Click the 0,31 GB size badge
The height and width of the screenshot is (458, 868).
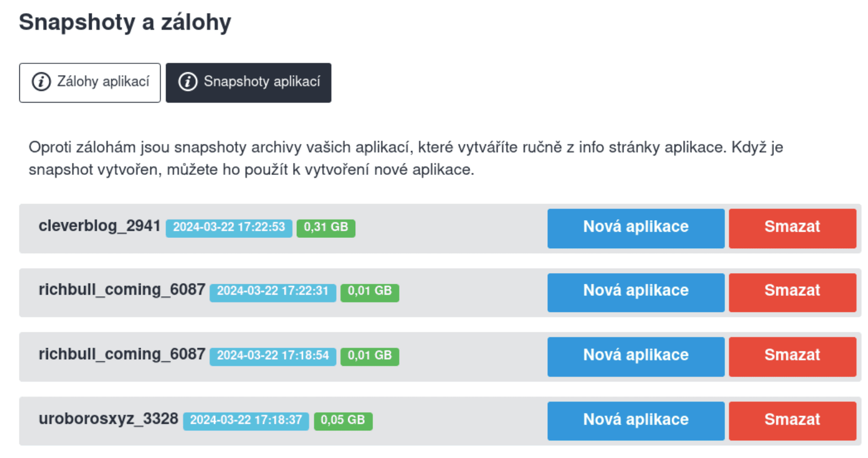tap(326, 227)
